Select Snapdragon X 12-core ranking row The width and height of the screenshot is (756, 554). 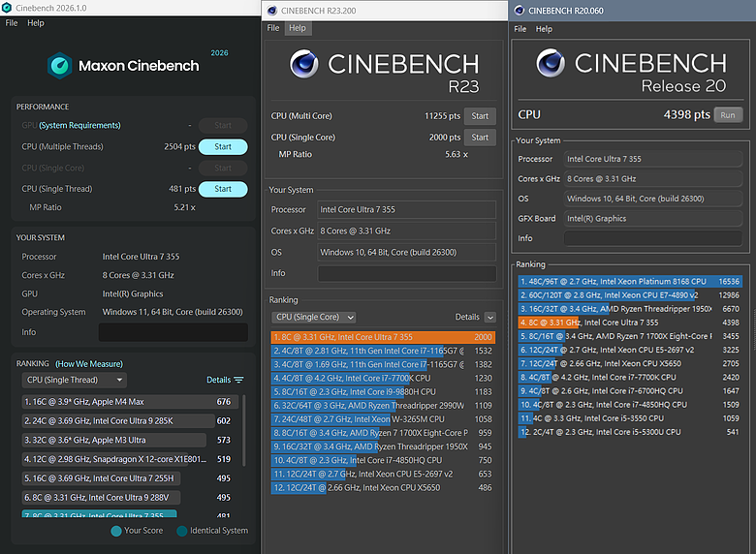(x=128, y=459)
